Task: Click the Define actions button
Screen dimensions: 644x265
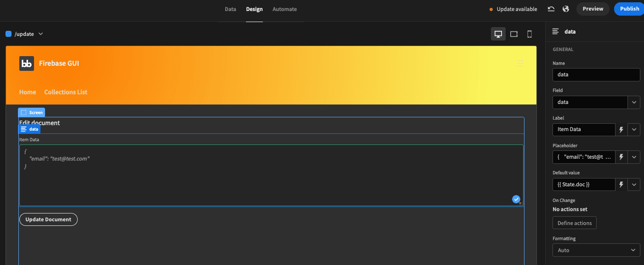Action: (x=575, y=223)
